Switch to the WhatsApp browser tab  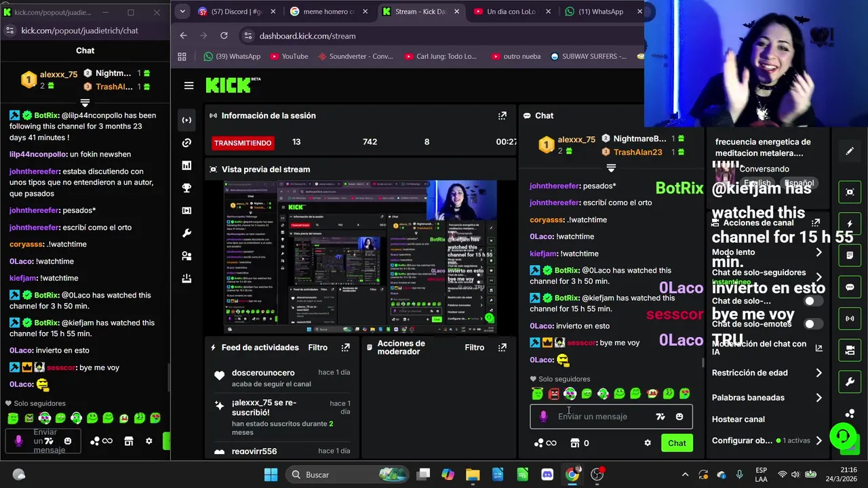[x=603, y=12]
